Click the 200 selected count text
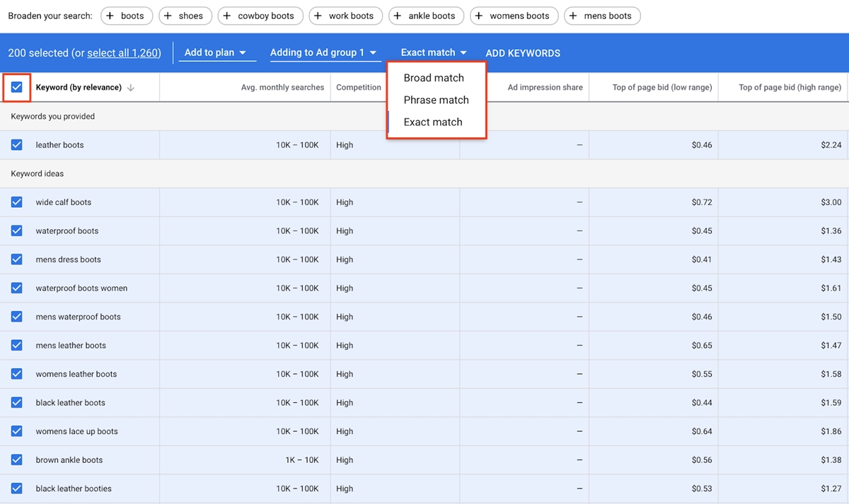The image size is (849, 504). [x=38, y=53]
